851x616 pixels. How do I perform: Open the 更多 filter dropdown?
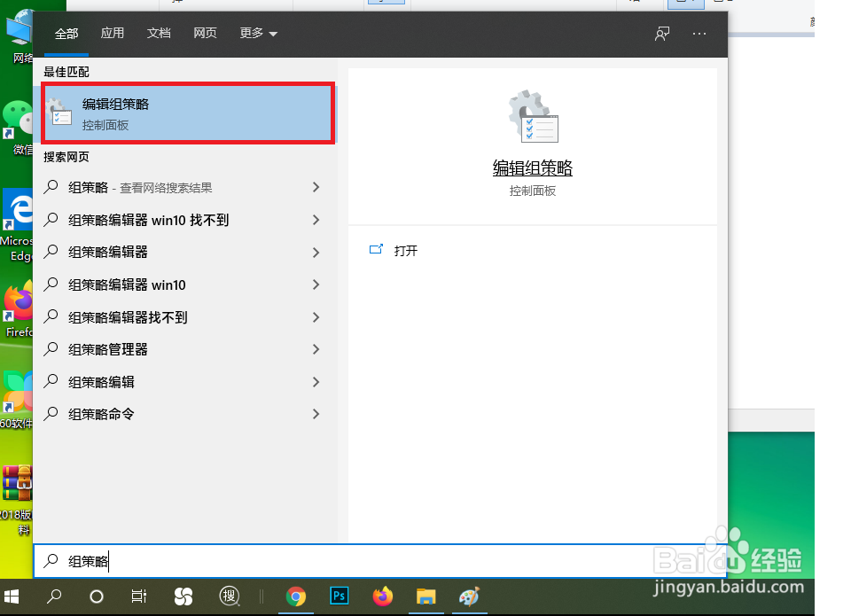pyautogui.click(x=257, y=33)
